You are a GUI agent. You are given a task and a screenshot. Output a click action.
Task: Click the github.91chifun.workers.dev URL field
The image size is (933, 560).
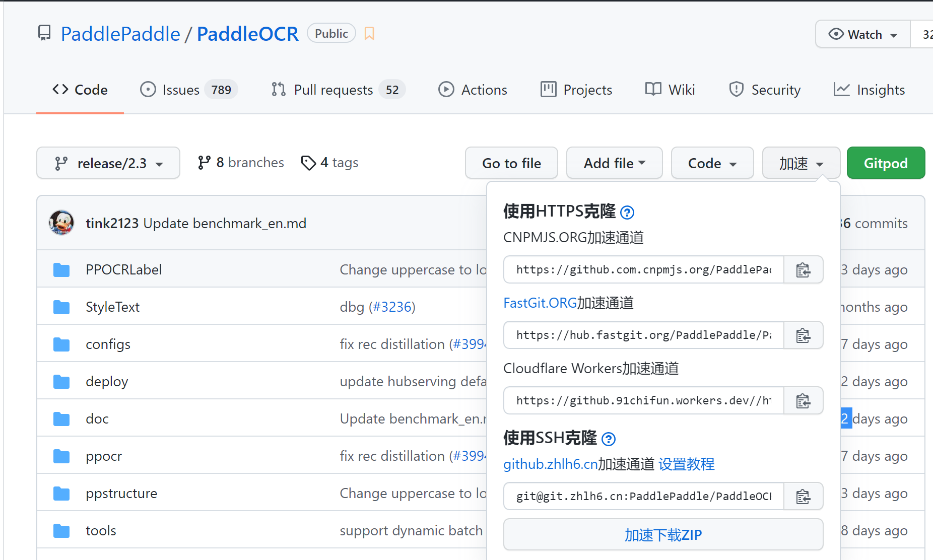644,401
